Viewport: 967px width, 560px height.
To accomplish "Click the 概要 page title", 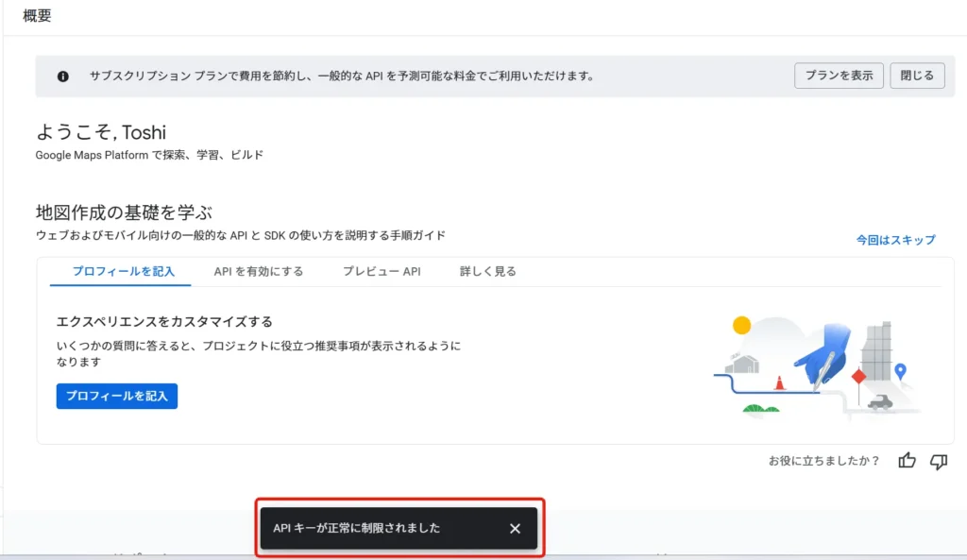I will 37,16.
